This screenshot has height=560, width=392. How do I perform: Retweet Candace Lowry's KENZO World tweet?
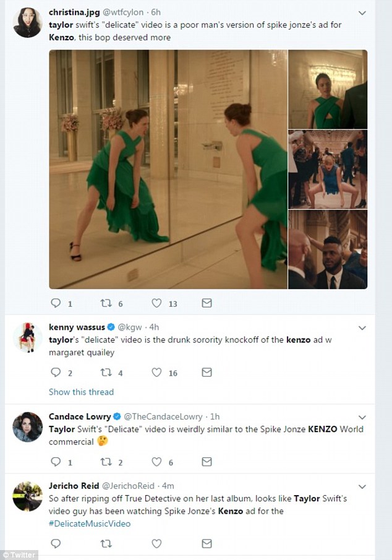click(x=106, y=462)
